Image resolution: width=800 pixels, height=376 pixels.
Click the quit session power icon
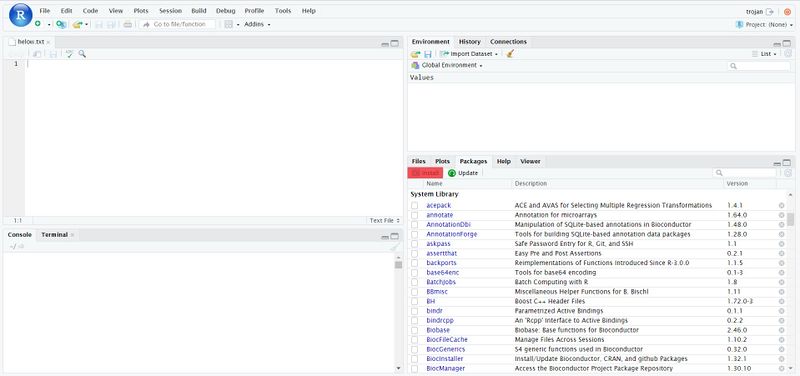(788, 11)
